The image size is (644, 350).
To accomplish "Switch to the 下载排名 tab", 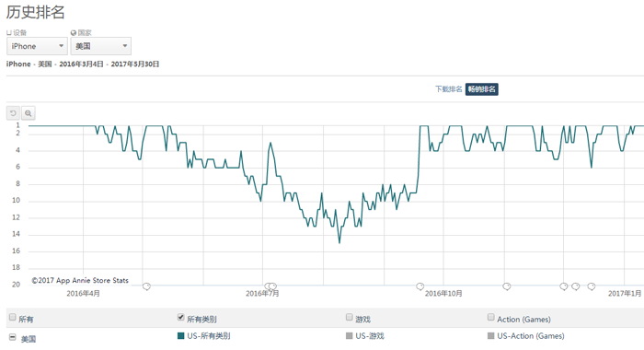I will click(x=449, y=88).
